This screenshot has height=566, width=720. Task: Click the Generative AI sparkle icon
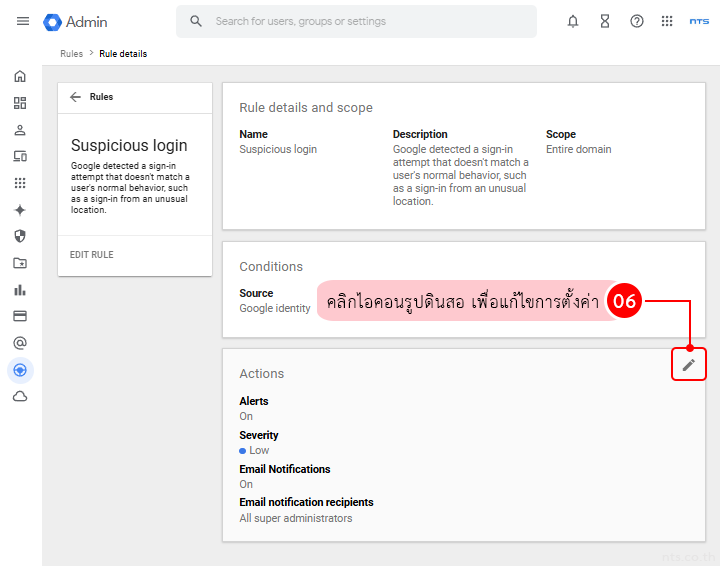pyautogui.click(x=20, y=210)
